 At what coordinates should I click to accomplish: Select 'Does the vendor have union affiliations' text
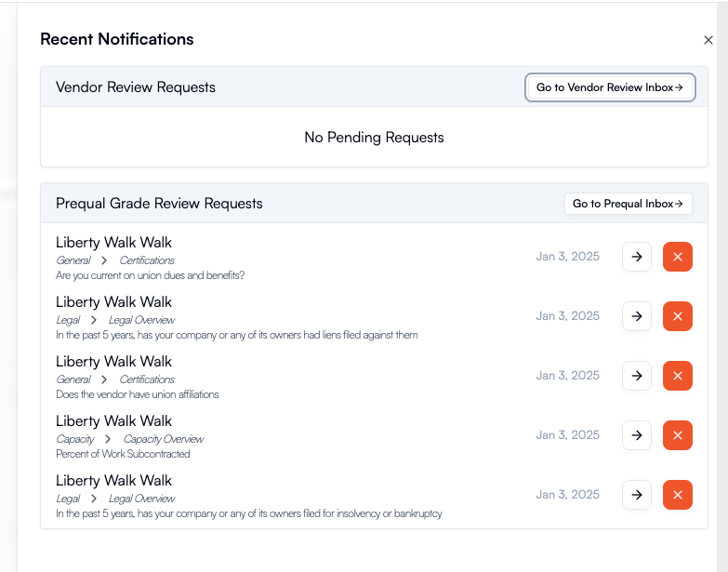click(137, 394)
